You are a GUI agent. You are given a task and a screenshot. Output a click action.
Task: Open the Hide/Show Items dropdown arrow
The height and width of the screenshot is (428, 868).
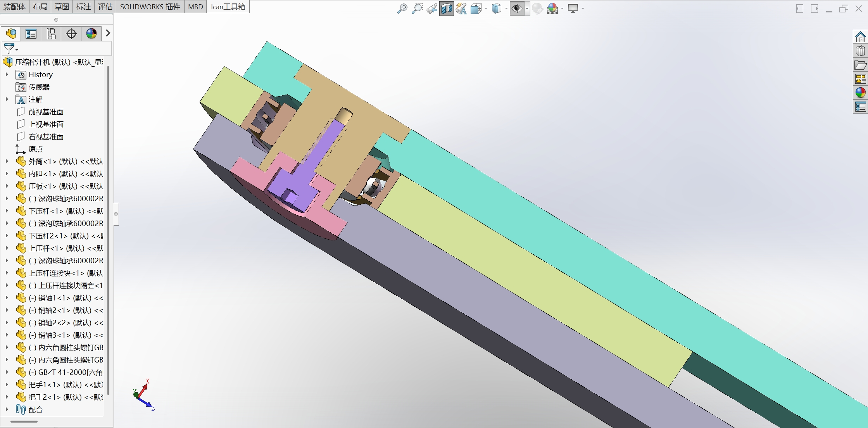[527, 9]
